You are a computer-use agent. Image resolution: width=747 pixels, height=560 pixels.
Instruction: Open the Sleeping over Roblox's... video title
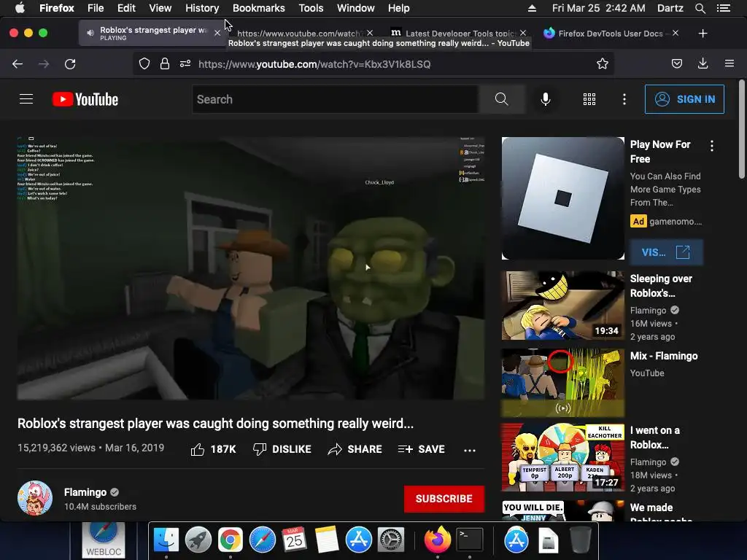pyautogui.click(x=661, y=286)
